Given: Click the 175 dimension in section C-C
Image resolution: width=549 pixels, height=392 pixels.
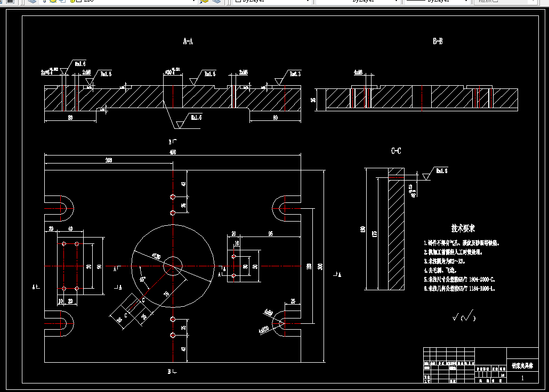Looking at the screenshot, I should pos(374,233).
